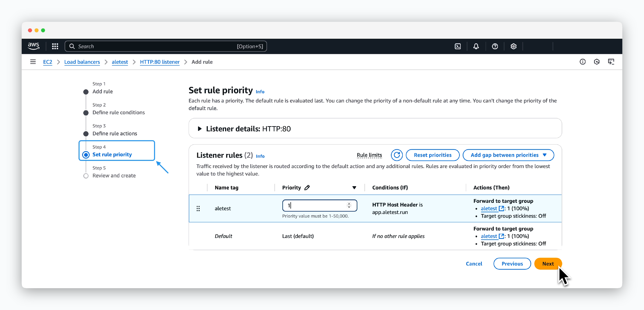644x310 pixels.
Task: Open CloudShell terminal icon in top bar
Action: click(458, 46)
